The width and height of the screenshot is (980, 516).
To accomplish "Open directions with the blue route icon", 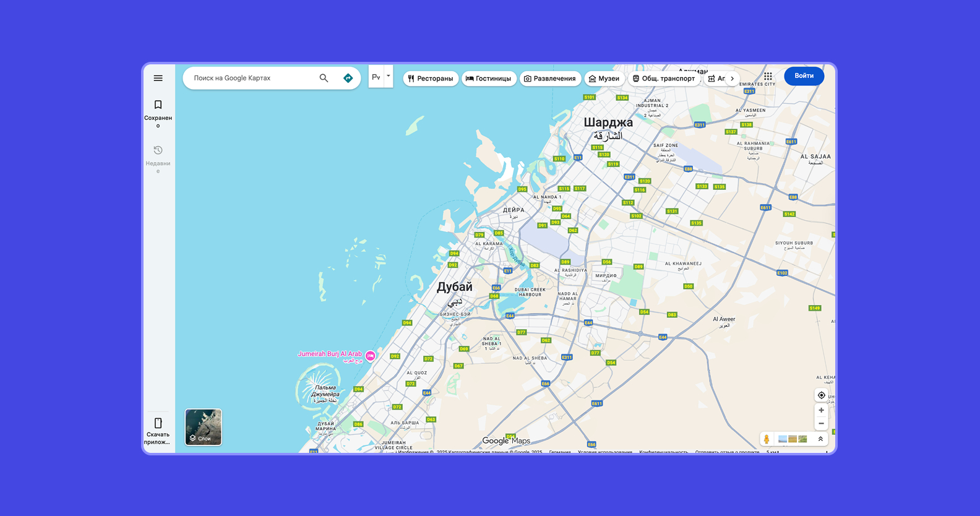I will [x=348, y=78].
